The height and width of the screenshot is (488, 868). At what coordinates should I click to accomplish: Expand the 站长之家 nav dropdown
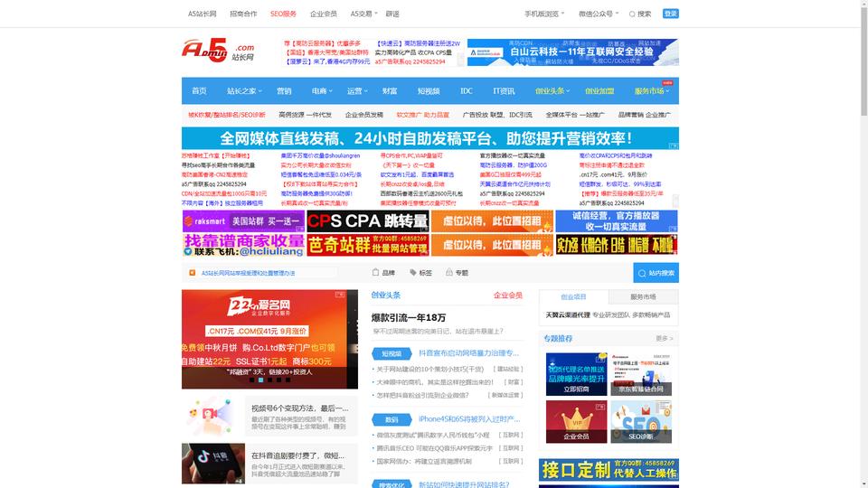click(x=244, y=90)
